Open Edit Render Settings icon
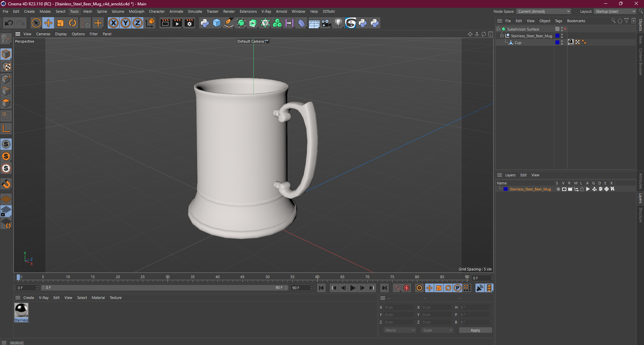The width and height of the screenshot is (644, 345). (x=189, y=23)
